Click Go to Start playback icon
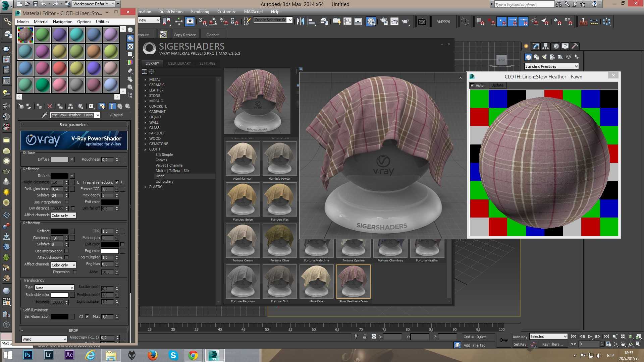Viewport: 644px width, 362px height. coord(574,337)
